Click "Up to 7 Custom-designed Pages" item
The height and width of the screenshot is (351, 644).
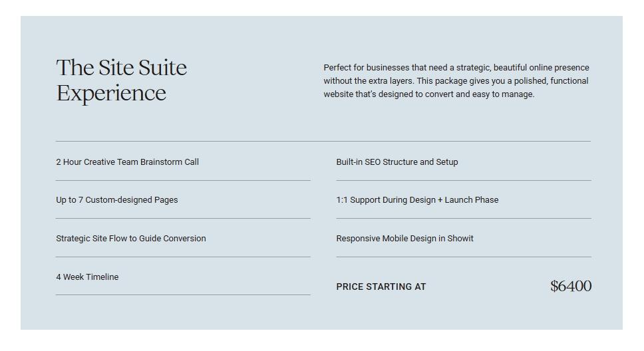click(x=116, y=200)
